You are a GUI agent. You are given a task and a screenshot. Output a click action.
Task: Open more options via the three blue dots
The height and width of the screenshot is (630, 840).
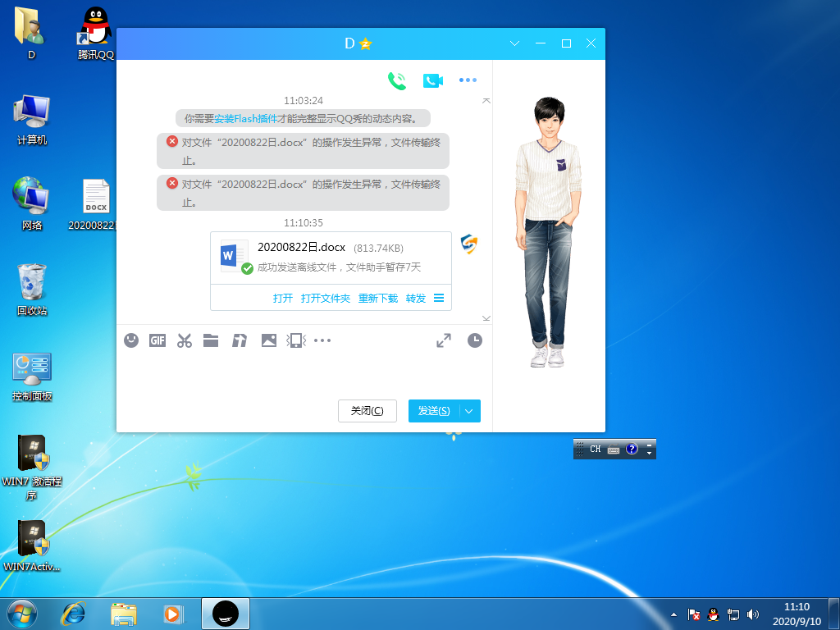coord(468,80)
